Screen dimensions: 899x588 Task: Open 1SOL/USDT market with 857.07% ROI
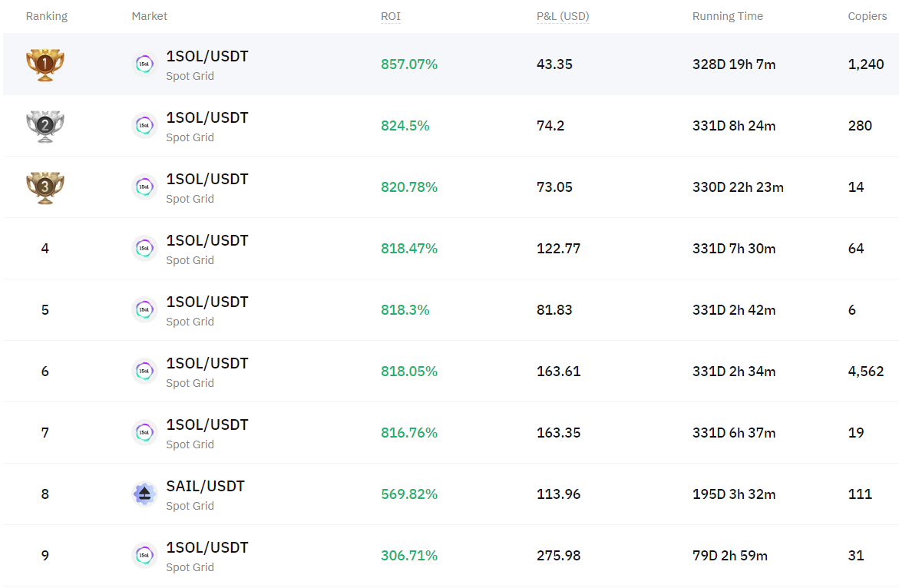207,56
